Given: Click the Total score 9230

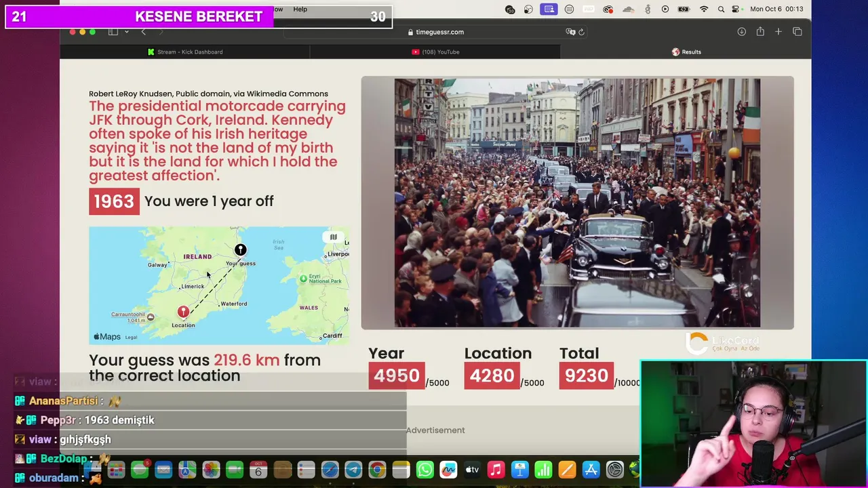Looking at the screenshot, I should coord(587,375).
